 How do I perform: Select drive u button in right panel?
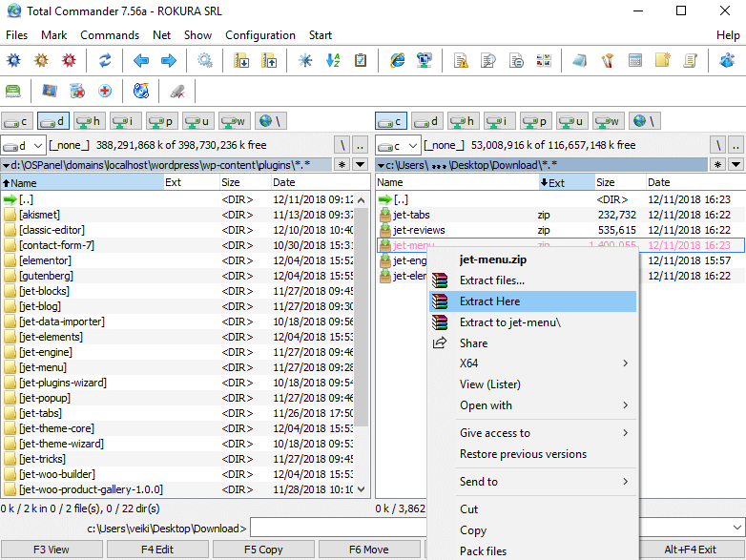pyautogui.click(x=572, y=121)
